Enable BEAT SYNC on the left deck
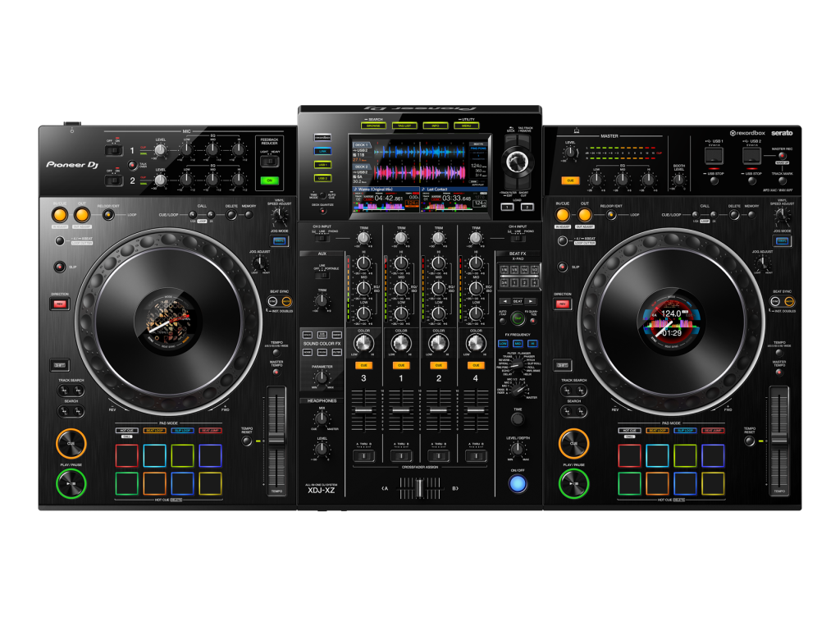This screenshot has width=840, height=617. point(272,302)
